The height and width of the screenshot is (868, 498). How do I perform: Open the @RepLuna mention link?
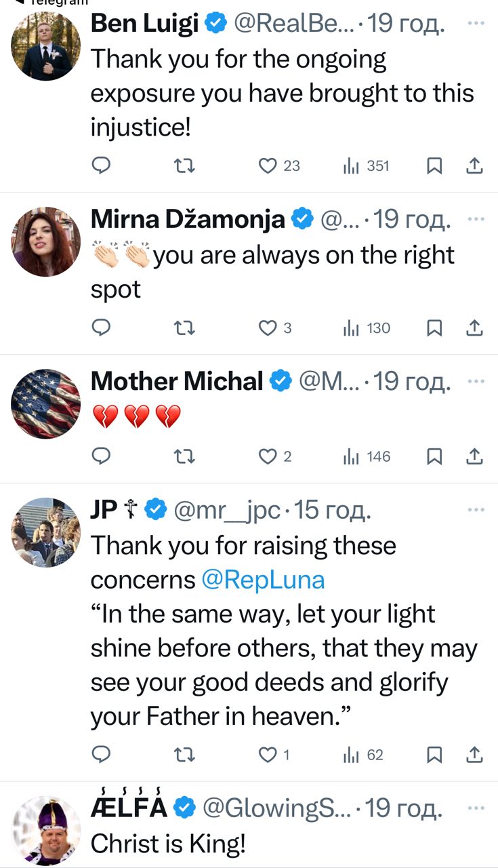point(263,580)
